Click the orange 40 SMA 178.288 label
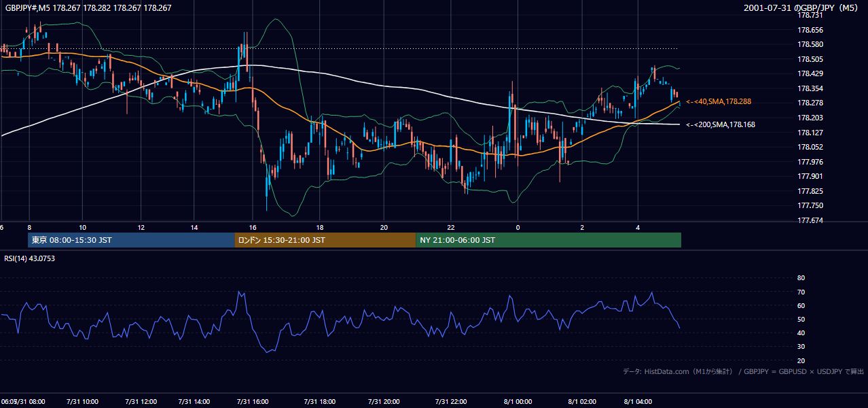The height and width of the screenshot is (408, 868). [x=719, y=101]
